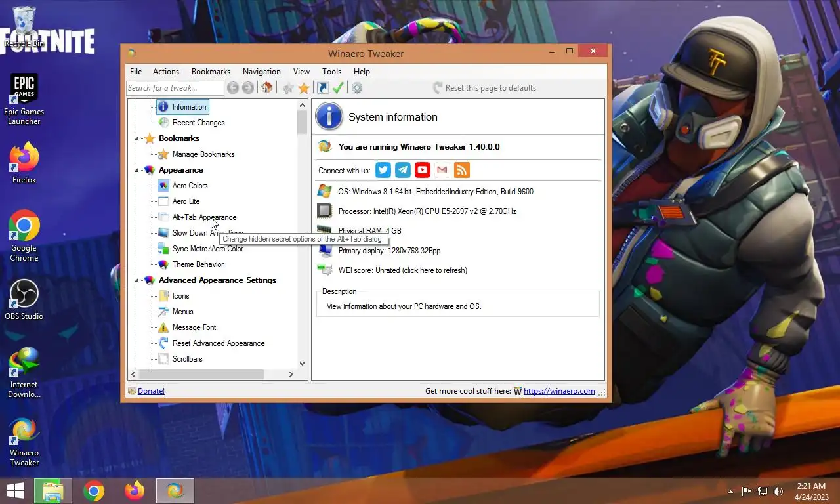Open the orange RSS feed icon
Screen dimensions: 840x504
462,170
